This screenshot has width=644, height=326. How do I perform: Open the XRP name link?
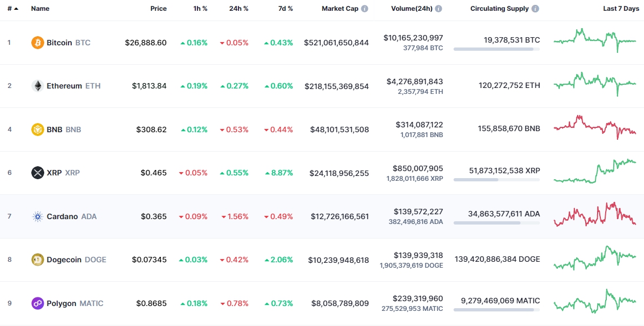pyautogui.click(x=63, y=173)
